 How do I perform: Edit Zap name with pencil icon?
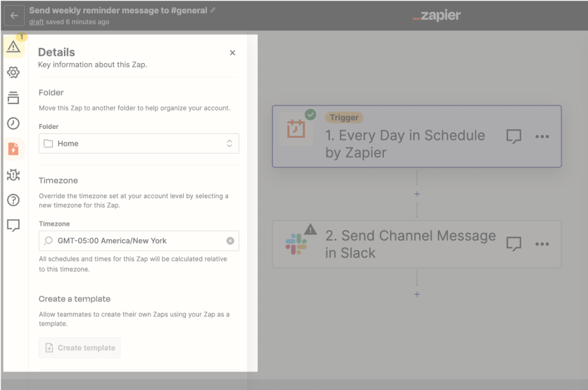click(213, 10)
